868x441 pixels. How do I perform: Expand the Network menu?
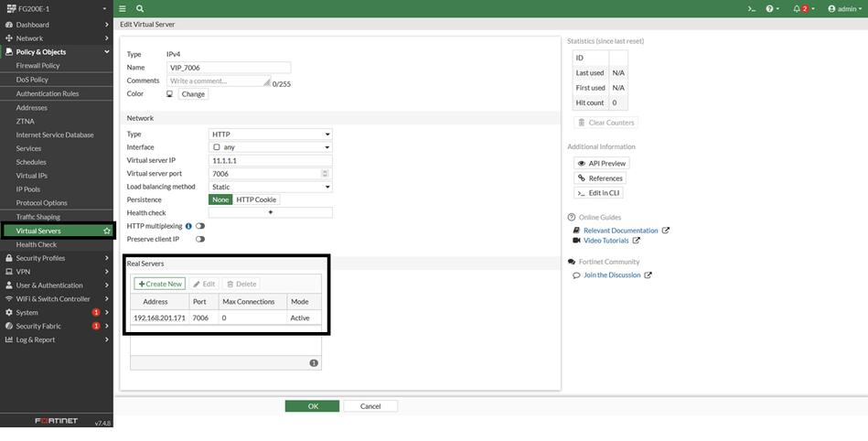[57, 38]
